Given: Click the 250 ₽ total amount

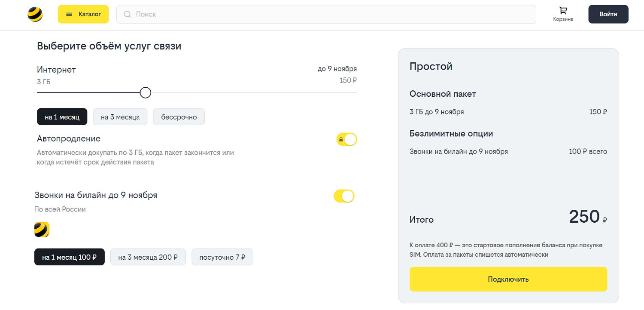Looking at the screenshot, I should click(x=588, y=216).
